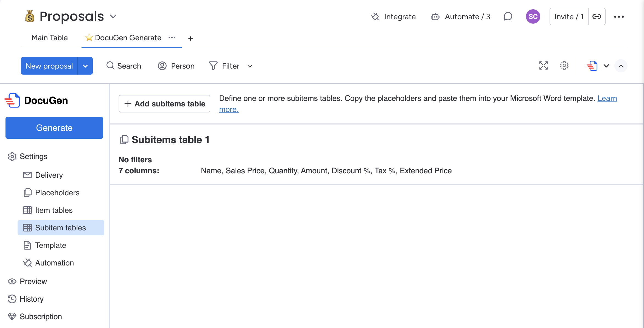644x328 pixels.
Task: Open the board discussion chat icon
Action: 508,17
